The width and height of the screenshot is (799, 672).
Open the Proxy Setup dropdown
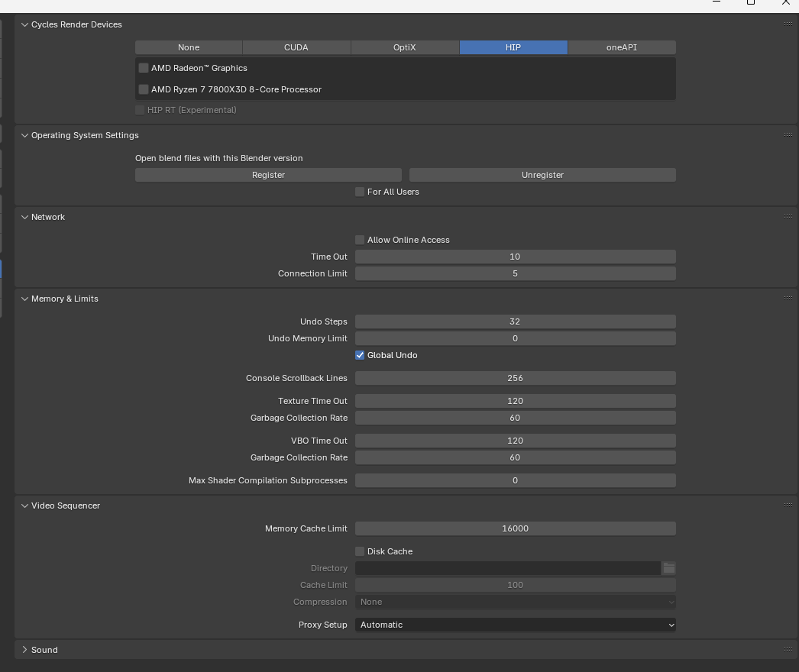(x=515, y=625)
